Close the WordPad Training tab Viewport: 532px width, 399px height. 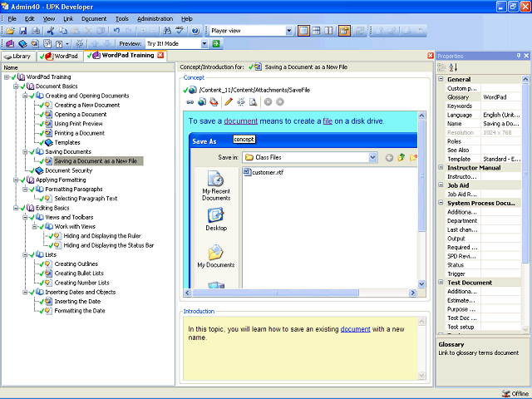click(160, 56)
